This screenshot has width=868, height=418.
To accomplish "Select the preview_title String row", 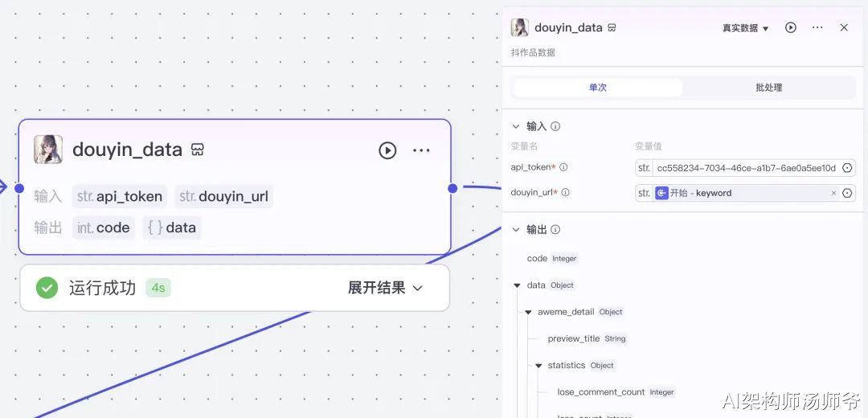I will click(x=587, y=339).
